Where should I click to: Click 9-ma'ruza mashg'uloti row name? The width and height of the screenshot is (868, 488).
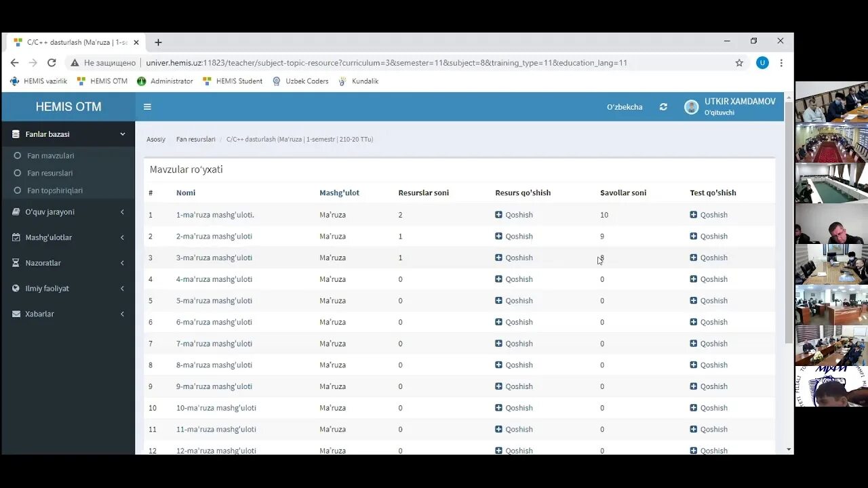pos(214,386)
